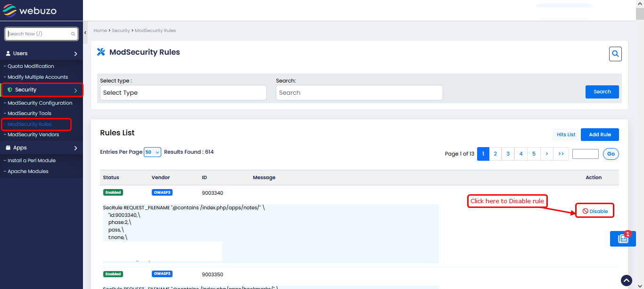The height and width of the screenshot is (289, 644).
Task: Collapse the sidebar with the arrow handle
Action: tap(85, 33)
